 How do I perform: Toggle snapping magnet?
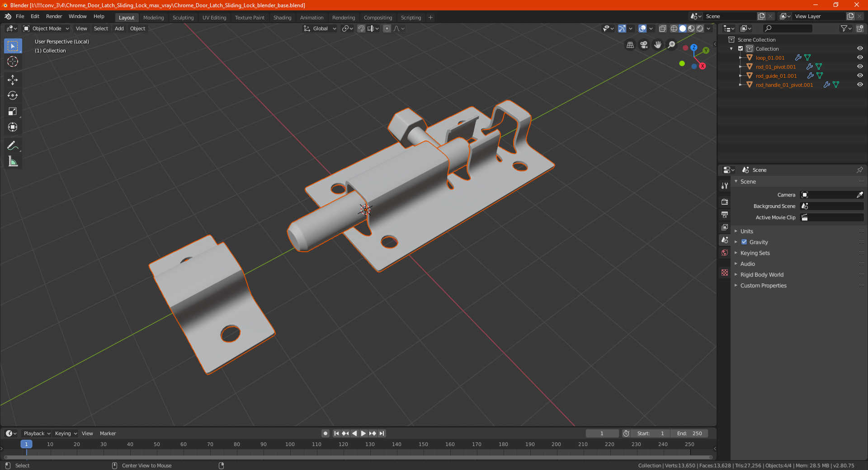click(x=361, y=28)
